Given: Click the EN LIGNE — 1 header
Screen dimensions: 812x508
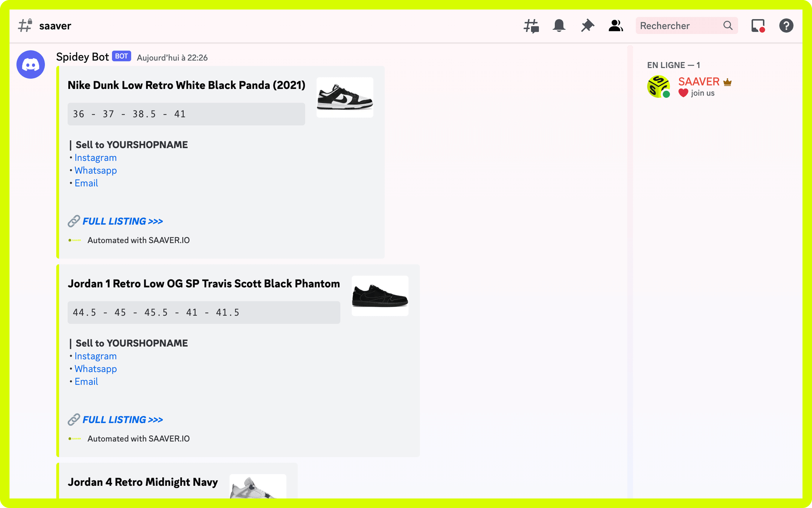Looking at the screenshot, I should 673,65.
